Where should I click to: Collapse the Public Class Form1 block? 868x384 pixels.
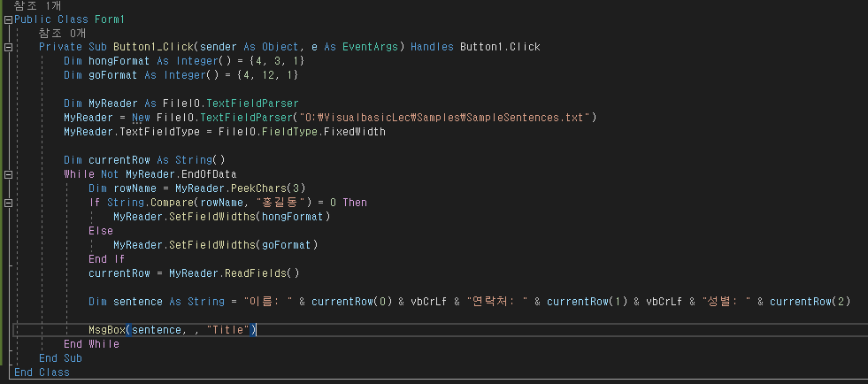(8, 19)
